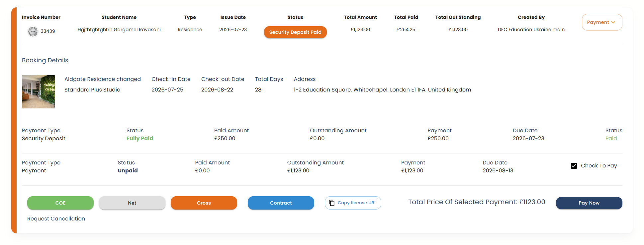Click the Check To Pay label
Viewport: 644px width, 245px height.
pos(599,166)
